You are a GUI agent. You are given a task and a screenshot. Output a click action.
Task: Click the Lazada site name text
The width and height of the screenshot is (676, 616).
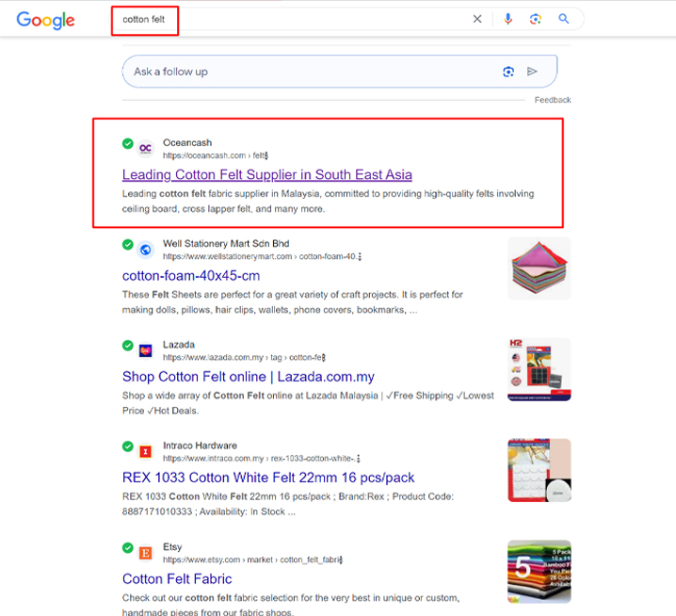point(179,345)
